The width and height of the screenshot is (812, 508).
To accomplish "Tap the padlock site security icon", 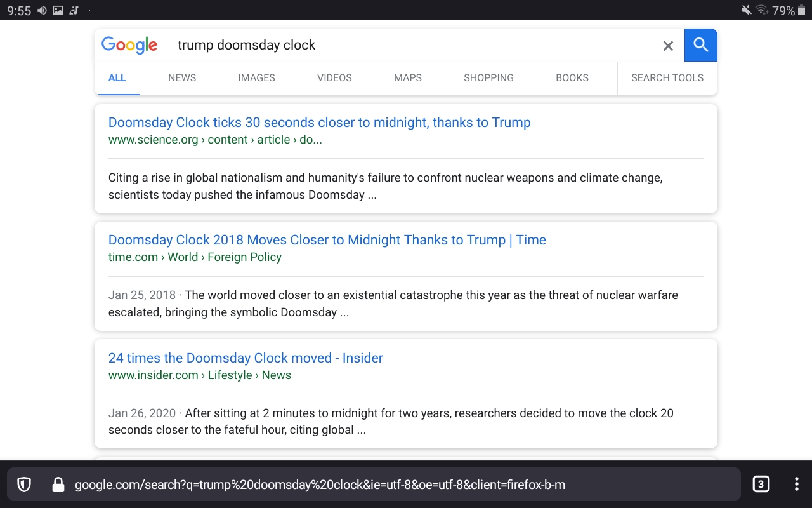I will tap(58, 485).
